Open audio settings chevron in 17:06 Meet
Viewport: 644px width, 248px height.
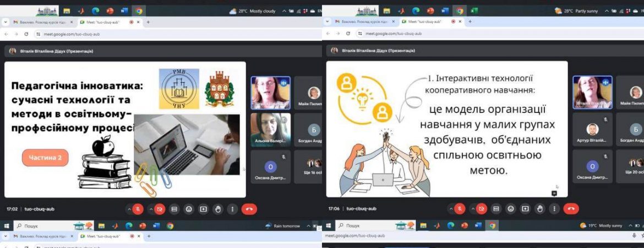451,209
